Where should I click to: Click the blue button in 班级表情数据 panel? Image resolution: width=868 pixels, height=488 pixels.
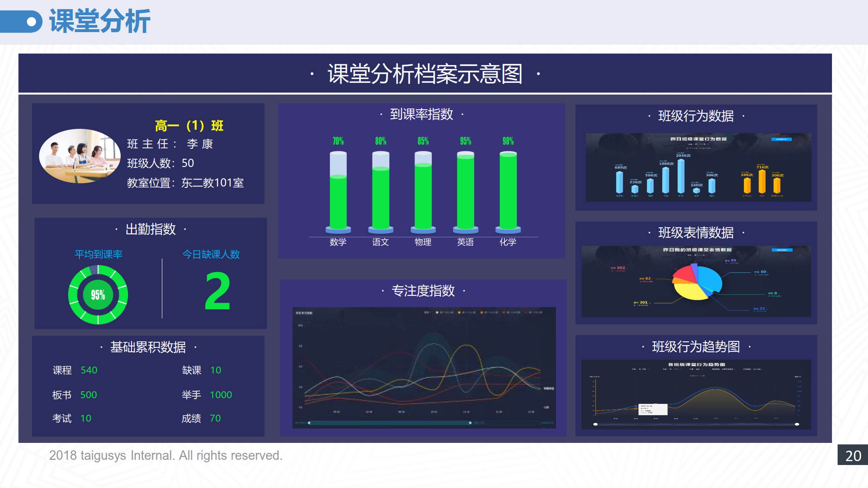coord(782,250)
